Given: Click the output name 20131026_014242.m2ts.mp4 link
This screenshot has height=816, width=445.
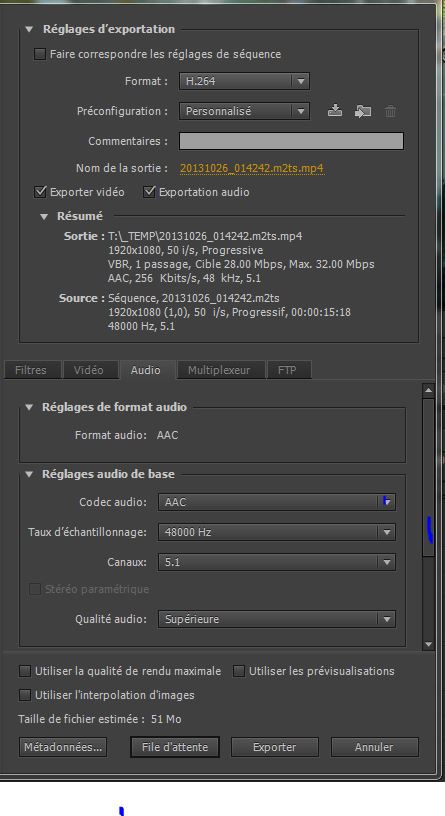Looking at the screenshot, I should coord(252,169).
